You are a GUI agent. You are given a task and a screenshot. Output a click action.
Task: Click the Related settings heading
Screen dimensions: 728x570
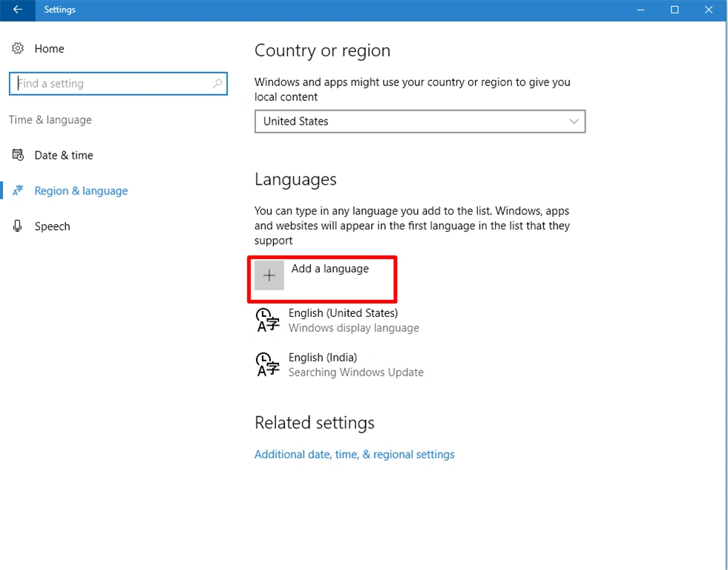click(x=315, y=423)
